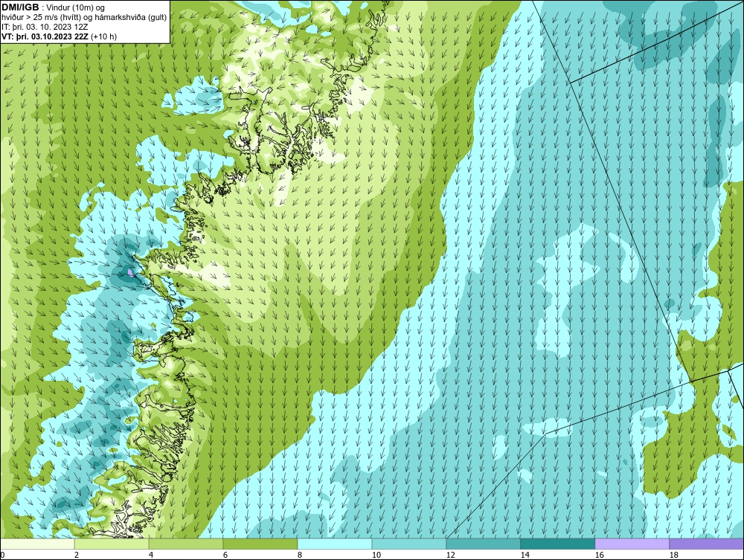Click the scale label '18'
This screenshot has height=560, width=744.
point(673,555)
